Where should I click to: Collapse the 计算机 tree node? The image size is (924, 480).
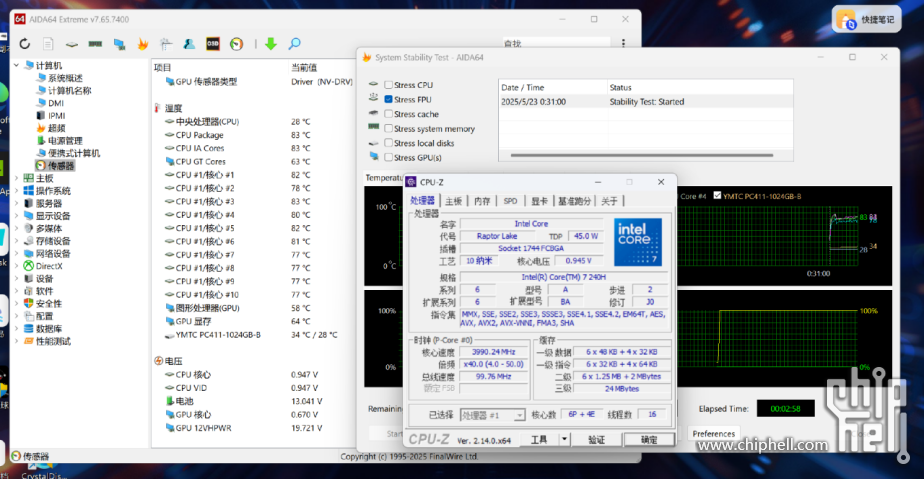coord(16,65)
